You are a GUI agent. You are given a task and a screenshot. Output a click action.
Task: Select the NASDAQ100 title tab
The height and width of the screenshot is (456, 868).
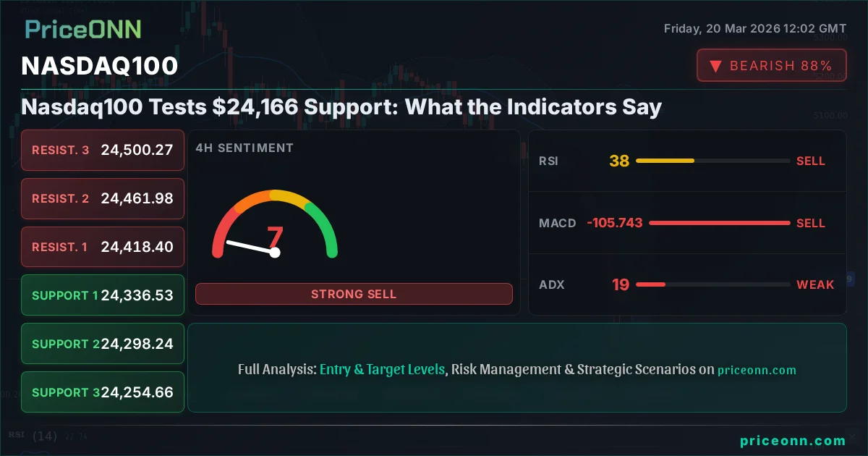tap(100, 65)
